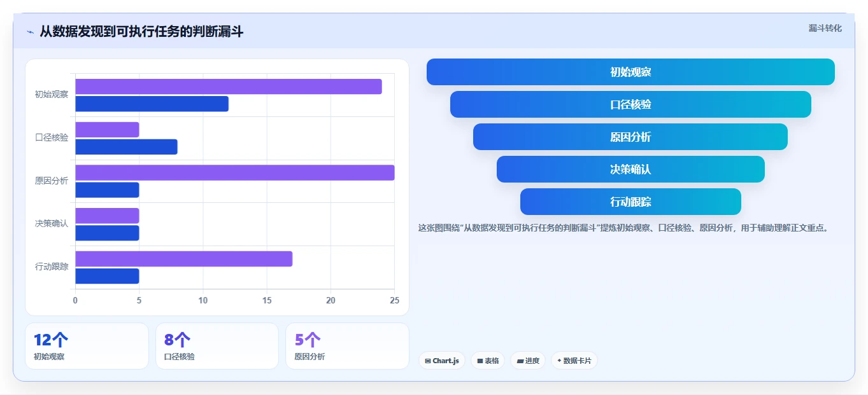This screenshot has width=868, height=395.
Task: Click the x-axis tick value 25
Action: click(x=394, y=300)
